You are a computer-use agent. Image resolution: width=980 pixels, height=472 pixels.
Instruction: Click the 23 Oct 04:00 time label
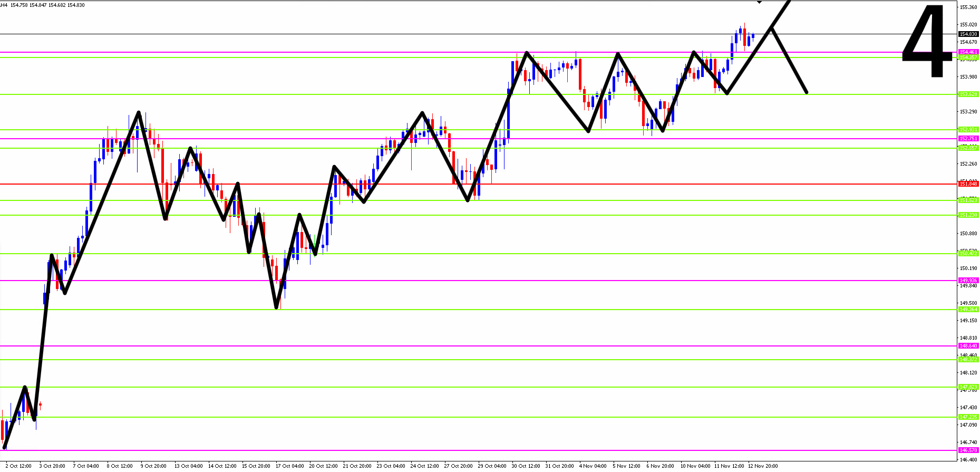[391, 466]
